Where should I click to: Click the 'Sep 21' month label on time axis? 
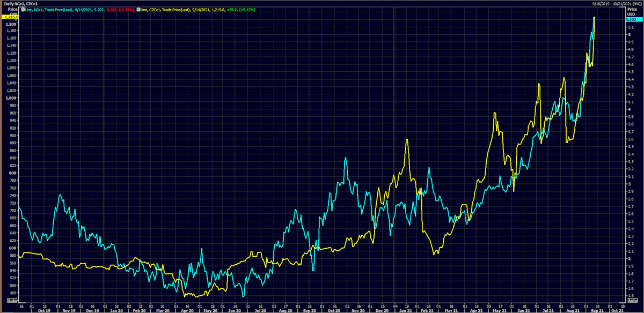pyautogui.click(x=597, y=310)
